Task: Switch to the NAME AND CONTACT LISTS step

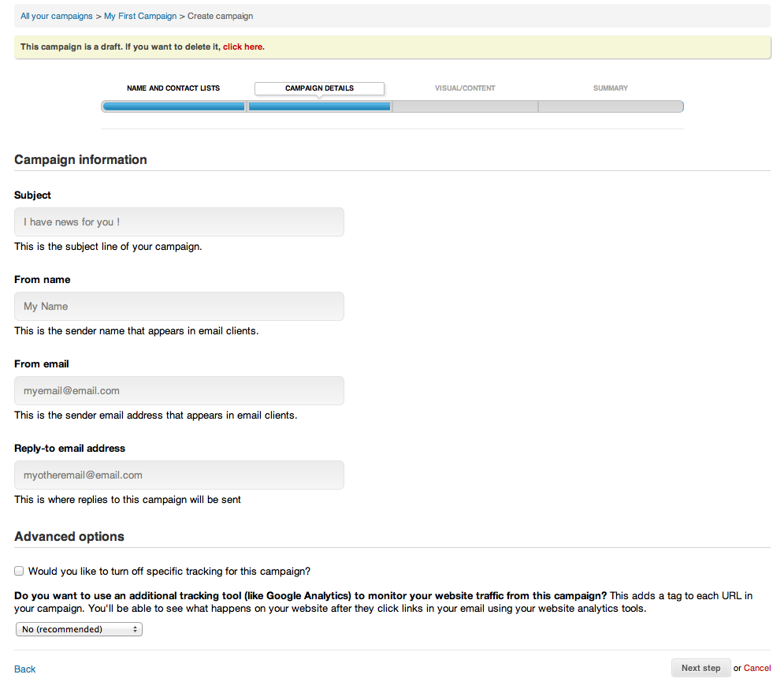Action: click(173, 88)
